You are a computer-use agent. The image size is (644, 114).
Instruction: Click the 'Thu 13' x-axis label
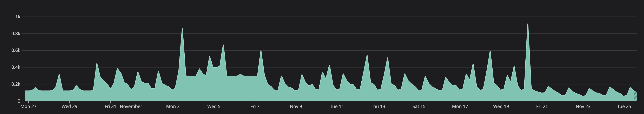[x=378, y=106]
